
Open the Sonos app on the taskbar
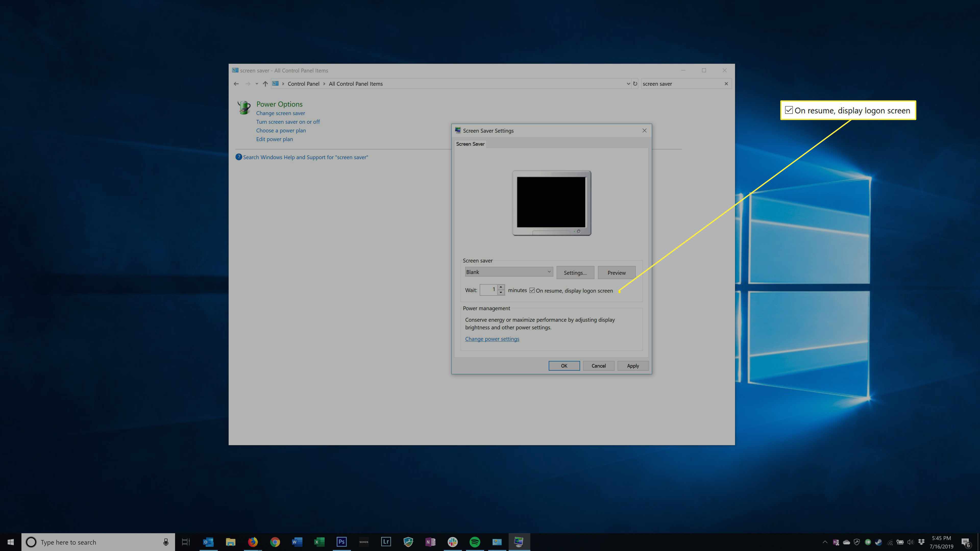[x=364, y=542]
